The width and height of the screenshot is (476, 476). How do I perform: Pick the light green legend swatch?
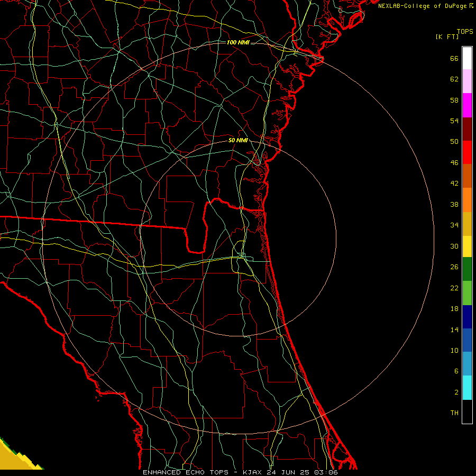(x=467, y=293)
